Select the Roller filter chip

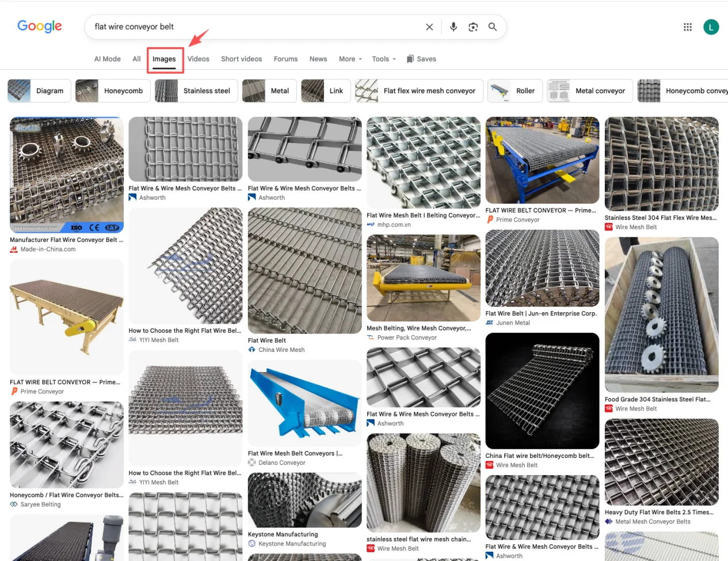515,91
